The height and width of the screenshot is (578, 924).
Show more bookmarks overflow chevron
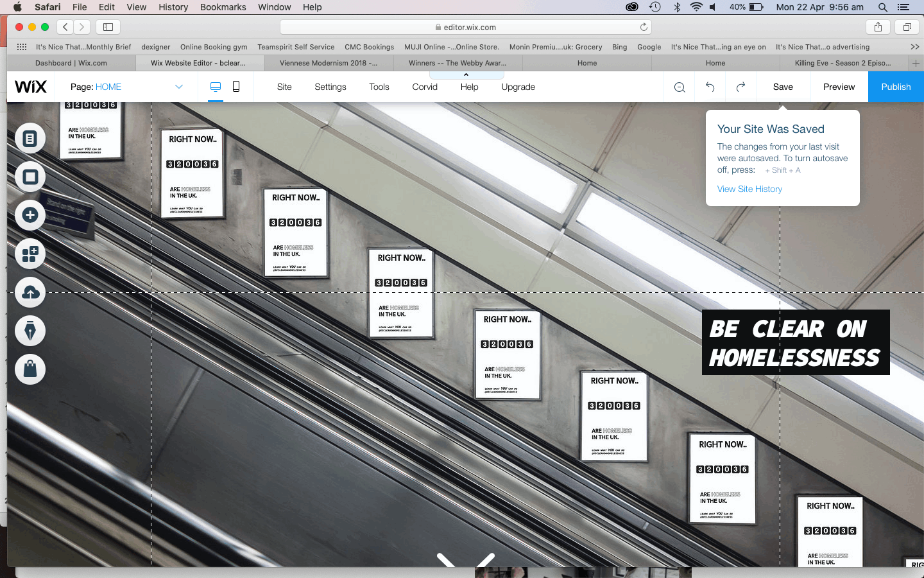tap(914, 47)
